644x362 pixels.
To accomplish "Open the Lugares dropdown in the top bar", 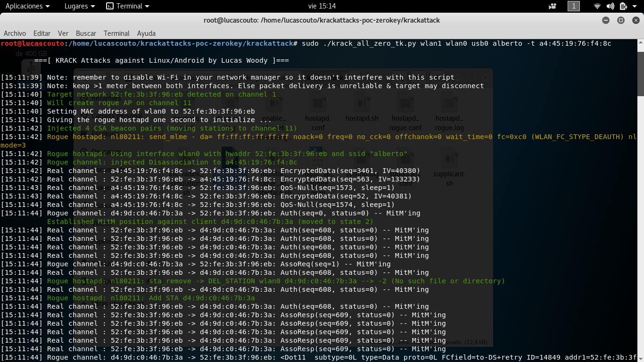I will point(79,6).
